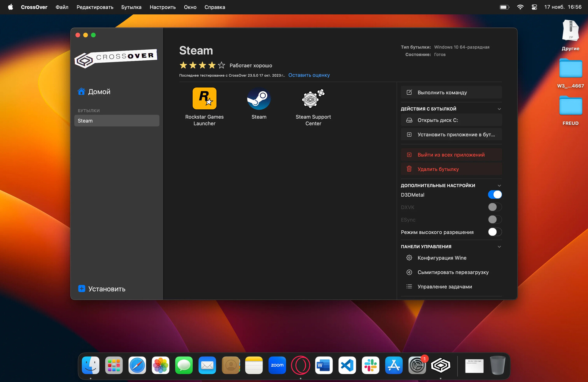Open Photos from the Dock
Image resolution: width=588 pixels, height=382 pixels.
pyautogui.click(x=160, y=365)
